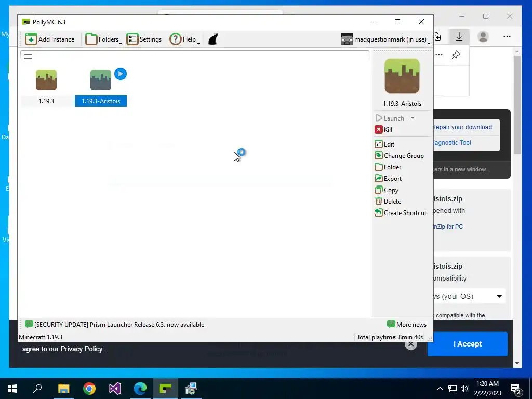The image size is (532, 399).
Task: Click the profile avatar in Edge window
Action: coord(483,36)
